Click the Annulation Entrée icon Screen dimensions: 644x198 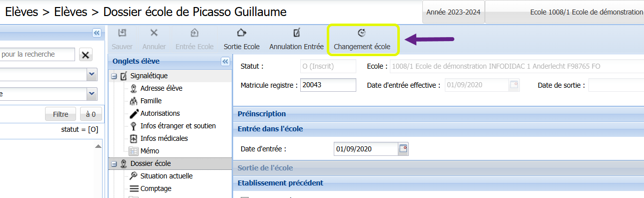click(296, 33)
